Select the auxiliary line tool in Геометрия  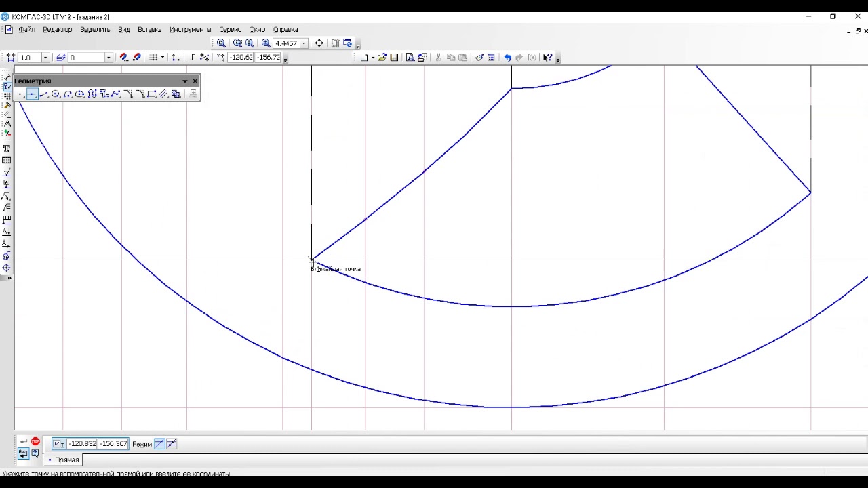32,94
